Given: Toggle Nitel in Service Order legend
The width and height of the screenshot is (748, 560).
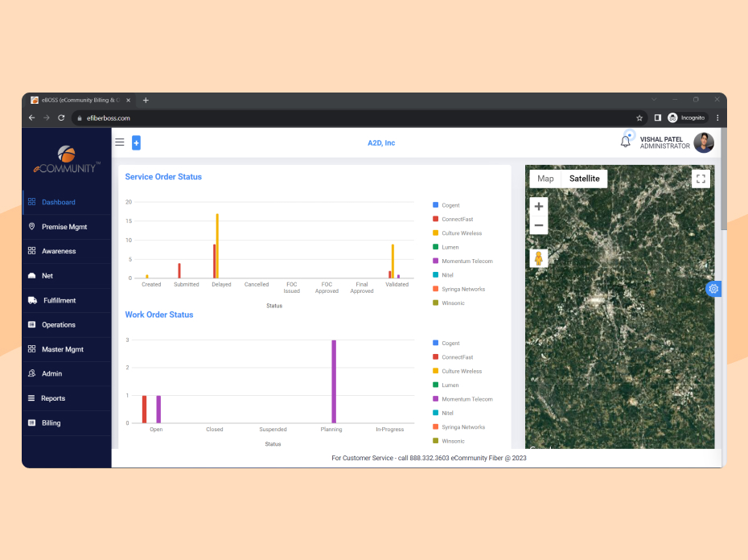Looking at the screenshot, I should (442, 275).
